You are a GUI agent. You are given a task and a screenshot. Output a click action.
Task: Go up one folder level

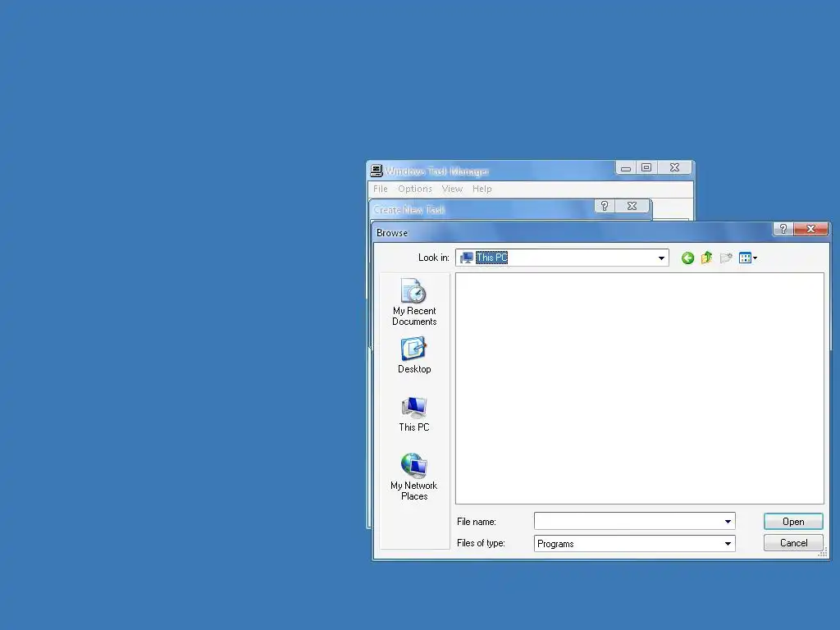[706, 258]
